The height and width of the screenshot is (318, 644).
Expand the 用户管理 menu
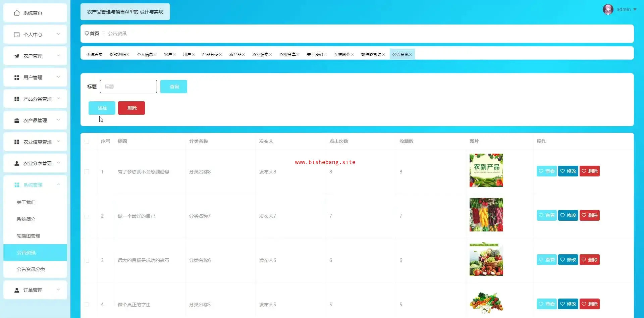click(x=58, y=77)
